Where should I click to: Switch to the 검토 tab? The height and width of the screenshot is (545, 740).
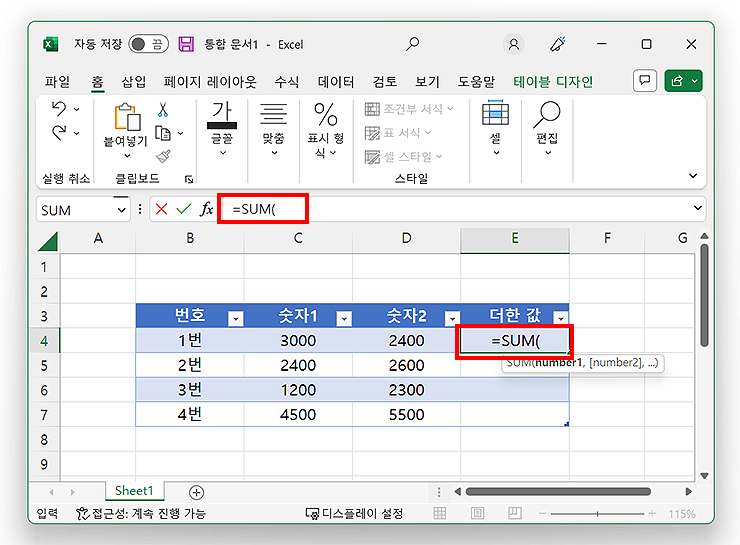[x=385, y=82]
